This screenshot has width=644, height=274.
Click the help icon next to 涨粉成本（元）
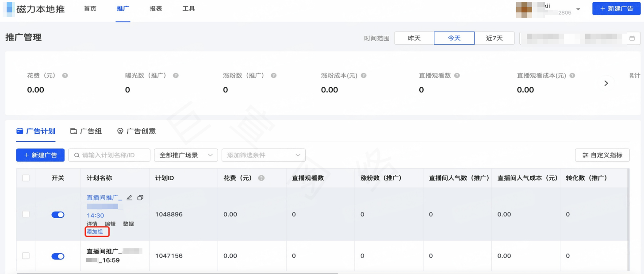pyautogui.click(x=364, y=75)
